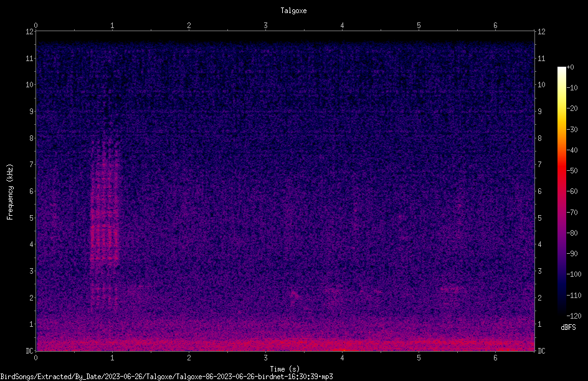The height and width of the screenshot is (381, 588).
Task: Click the dBFS label under the color scale
Action: point(568,327)
